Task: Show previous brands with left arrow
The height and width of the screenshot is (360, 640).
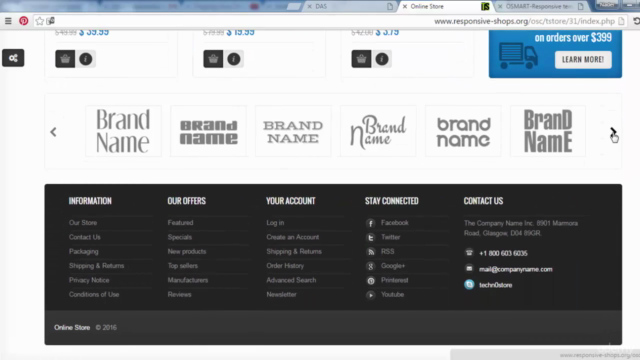Action: [53, 132]
